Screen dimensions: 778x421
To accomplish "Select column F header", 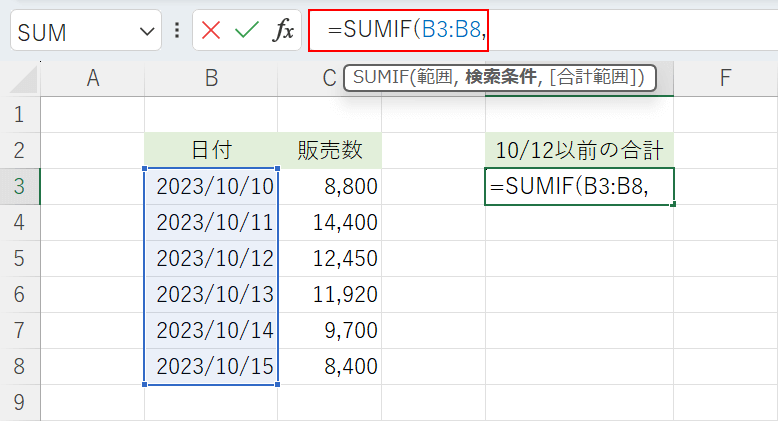I will pyautogui.click(x=724, y=78).
